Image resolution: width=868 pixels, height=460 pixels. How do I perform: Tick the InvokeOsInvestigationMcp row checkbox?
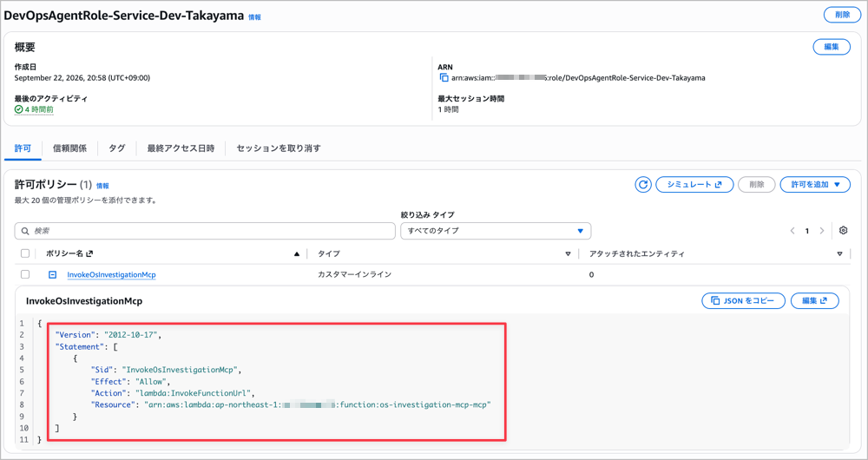[25, 274]
